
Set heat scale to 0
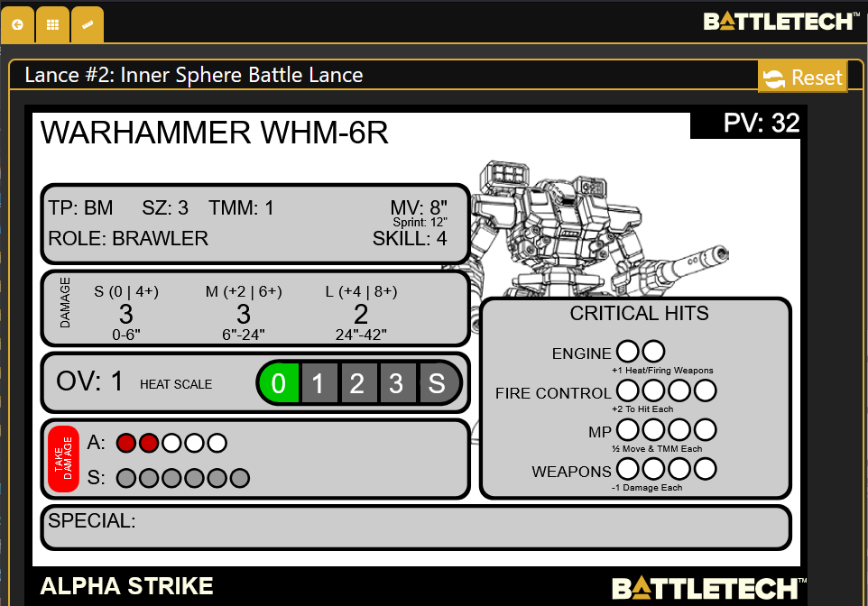click(279, 383)
